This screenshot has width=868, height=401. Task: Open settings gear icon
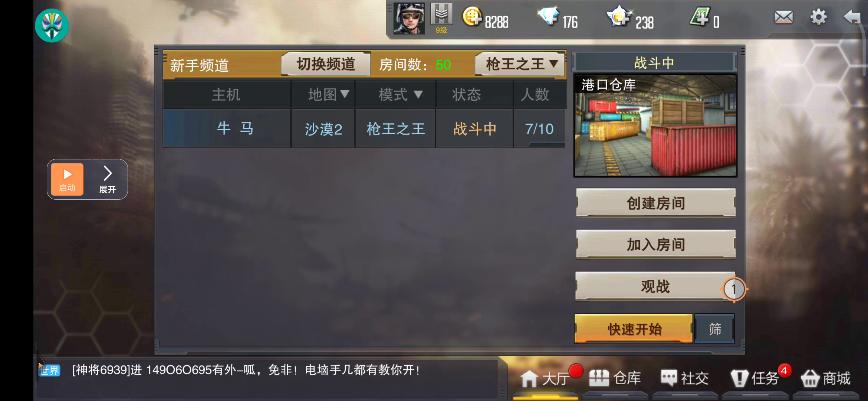point(818,17)
